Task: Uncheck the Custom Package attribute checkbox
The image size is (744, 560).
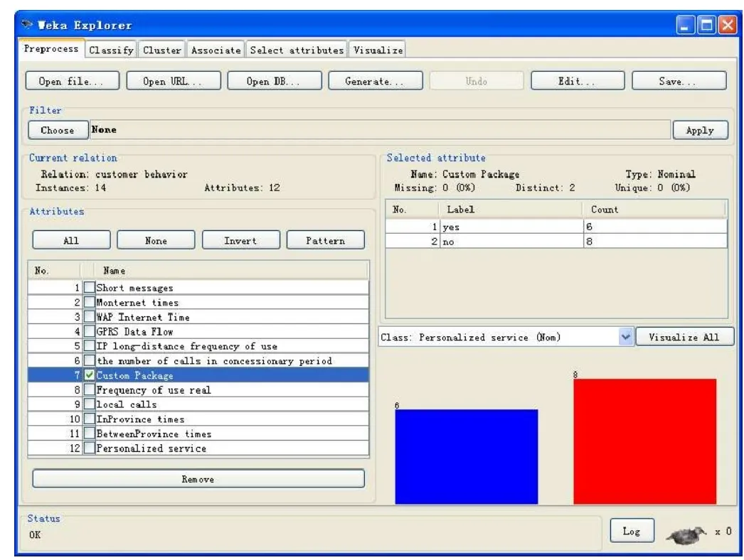Action: click(x=90, y=375)
